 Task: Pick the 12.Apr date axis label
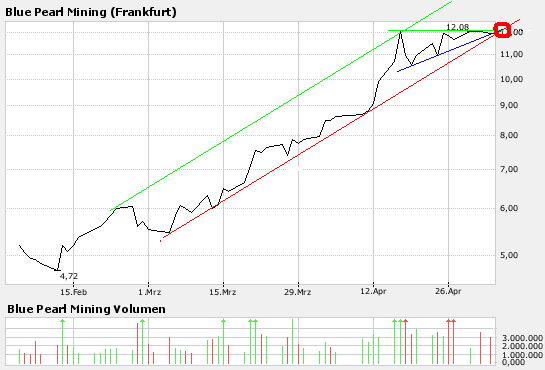pos(373,291)
